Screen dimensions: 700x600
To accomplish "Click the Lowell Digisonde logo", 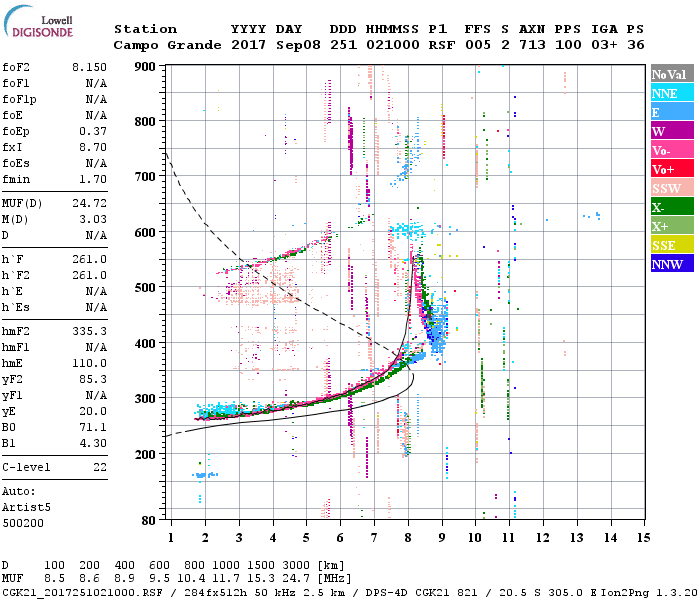I will [38, 21].
